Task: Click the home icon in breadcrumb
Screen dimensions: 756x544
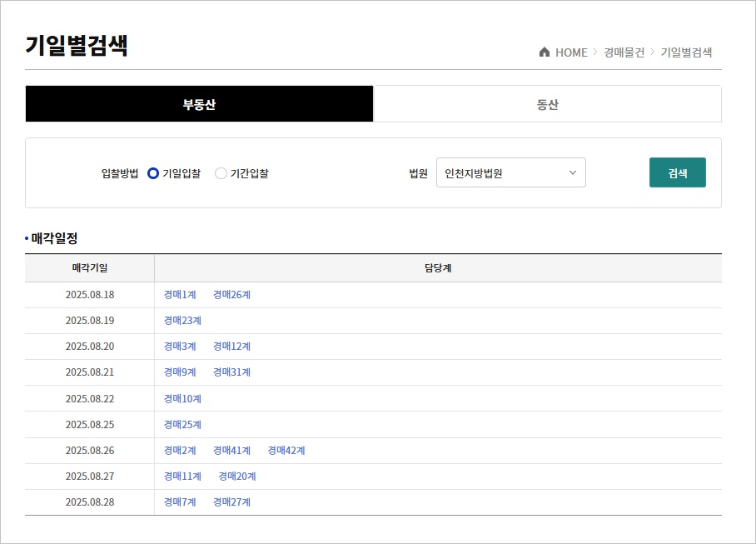Action: point(545,52)
